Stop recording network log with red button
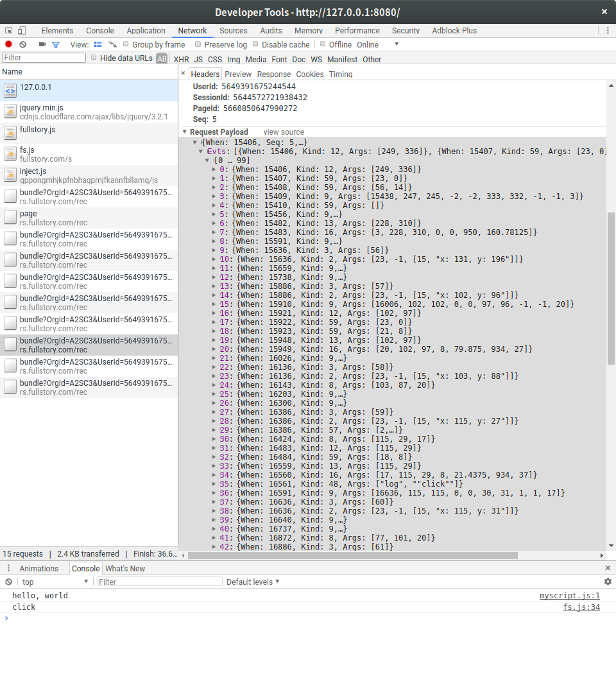Image resolution: width=616 pixels, height=676 pixels. point(8,44)
